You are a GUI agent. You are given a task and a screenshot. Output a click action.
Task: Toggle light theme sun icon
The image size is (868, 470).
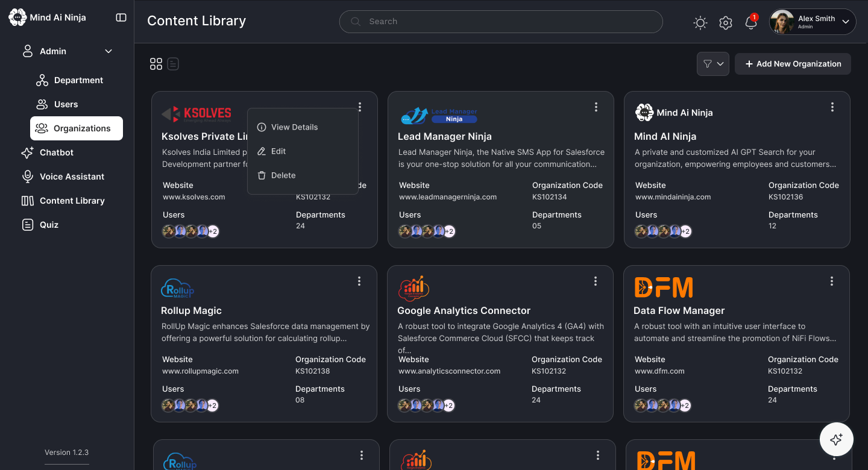pyautogui.click(x=700, y=23)
